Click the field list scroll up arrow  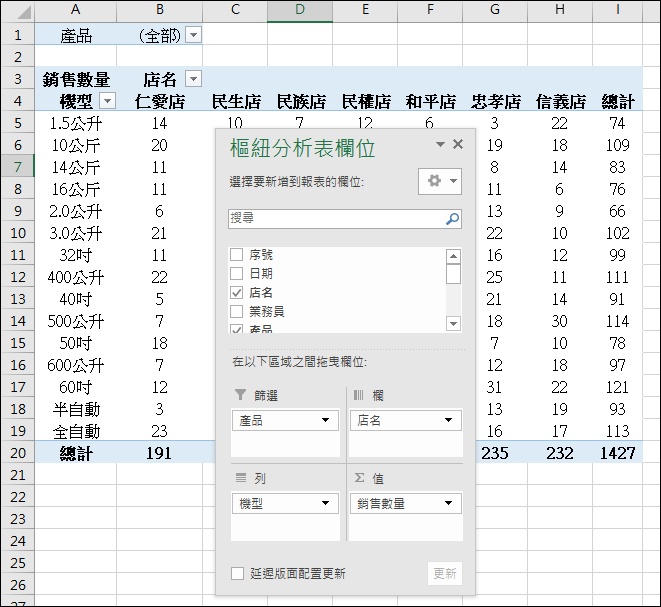point(453,256)
